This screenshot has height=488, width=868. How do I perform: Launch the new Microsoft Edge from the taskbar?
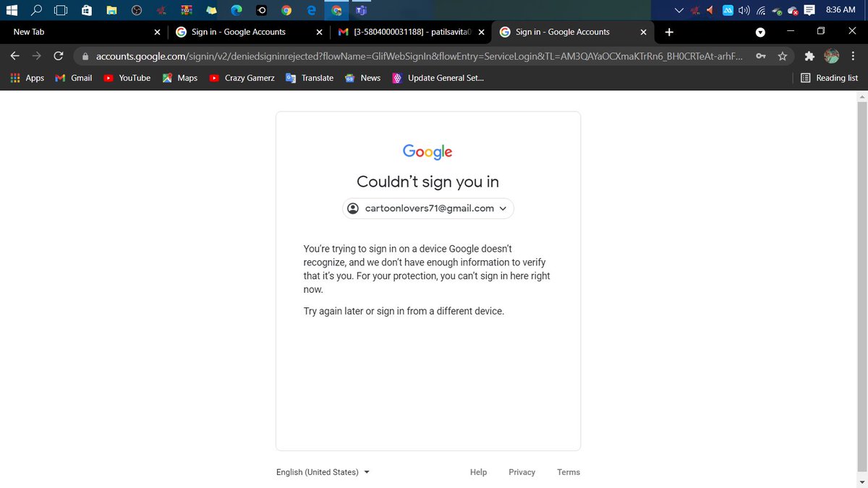[237, 10]
